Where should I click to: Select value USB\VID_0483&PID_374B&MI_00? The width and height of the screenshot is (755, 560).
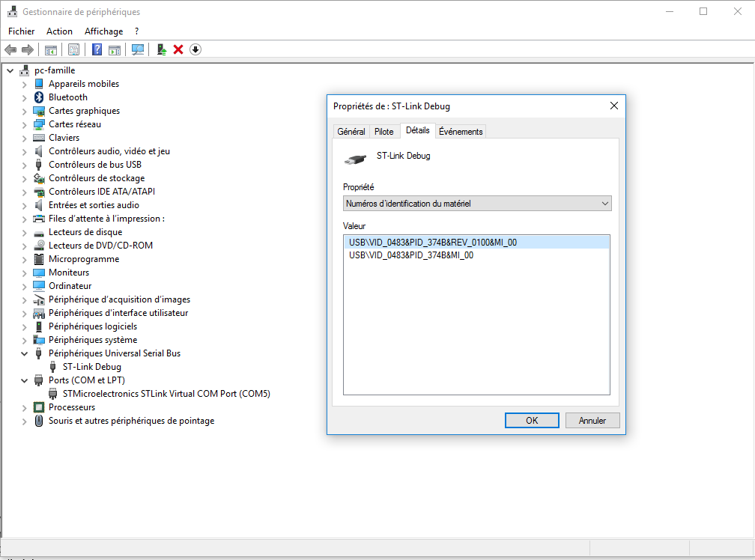pos(410,255)
